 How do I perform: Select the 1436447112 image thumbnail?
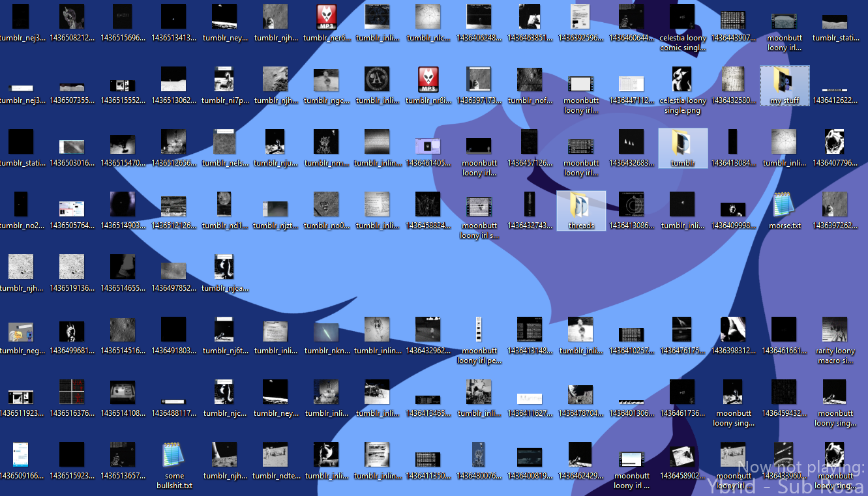pos(632,83)
